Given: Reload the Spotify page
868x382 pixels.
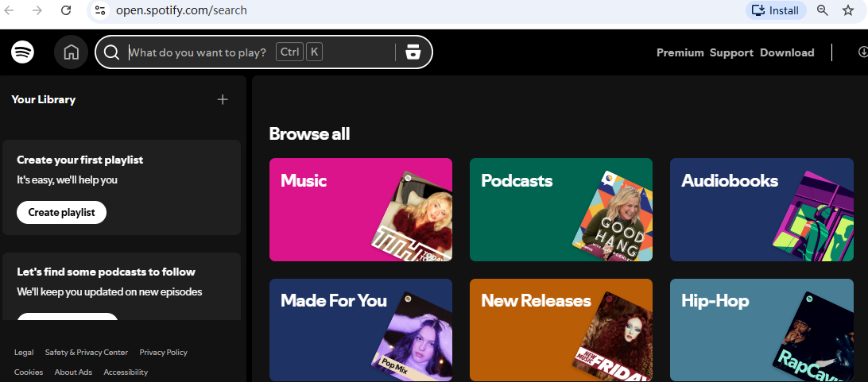Looking at the screenshot, I should [x=66, y=10].
